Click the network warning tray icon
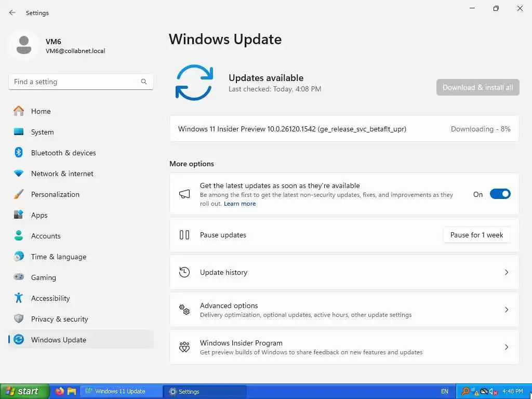Viewport: 532px width, 399px height. pyautogui.click(x=475, y=392)
